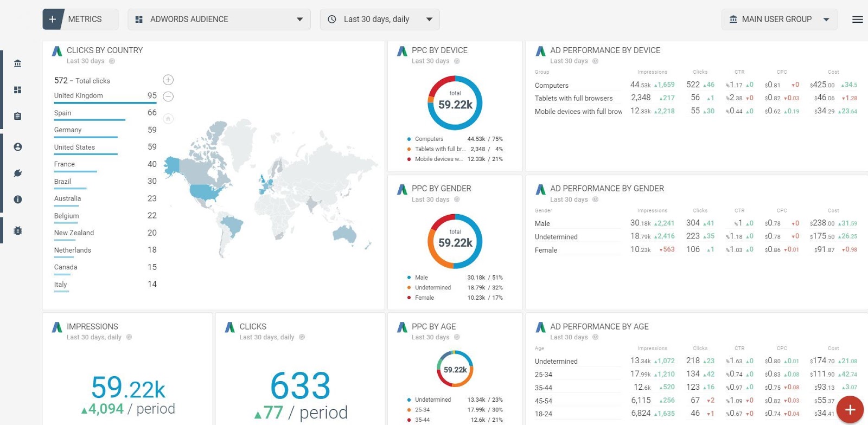Click the info circle under Ad Performance by Gender
868x425 pixels.
point(595,199)
